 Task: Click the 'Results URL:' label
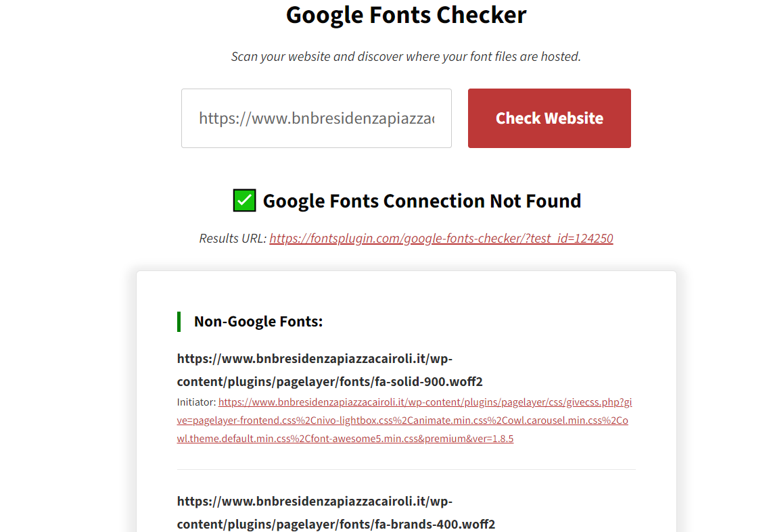coord(233,239)
